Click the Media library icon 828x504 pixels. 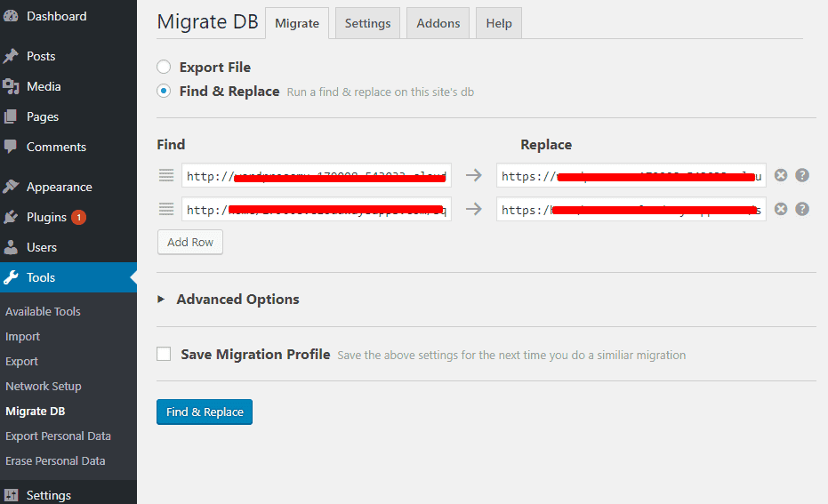[x=10, y=86]
